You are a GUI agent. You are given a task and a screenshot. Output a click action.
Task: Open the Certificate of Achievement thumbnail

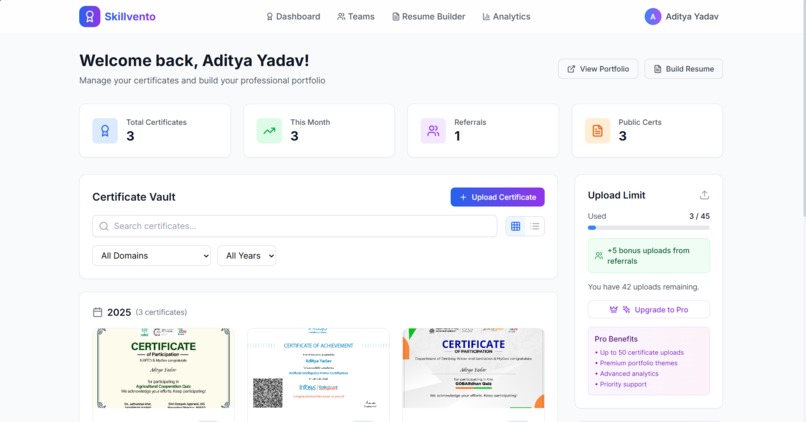318,368
